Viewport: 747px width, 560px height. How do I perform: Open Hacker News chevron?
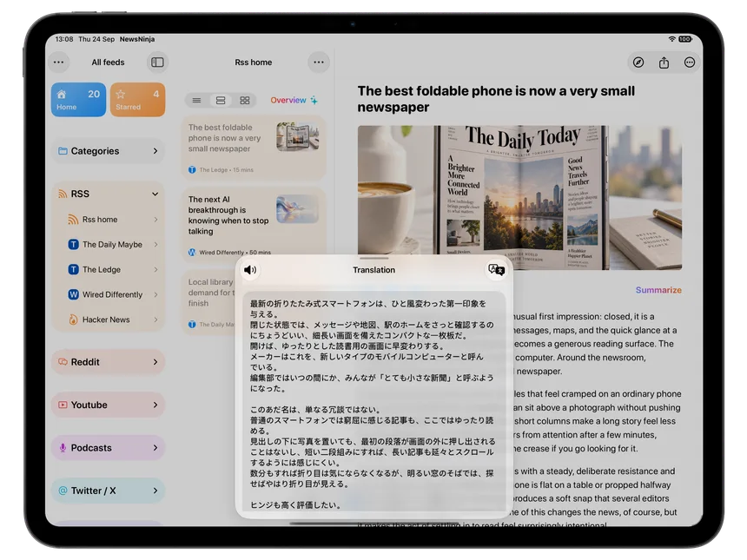[x=155, y=320]
